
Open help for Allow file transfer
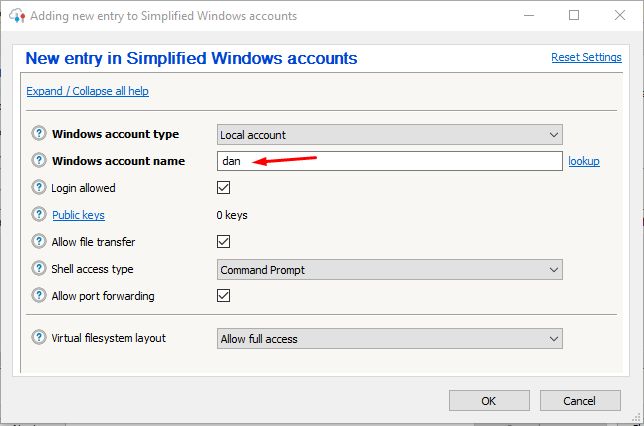(39, 241)
